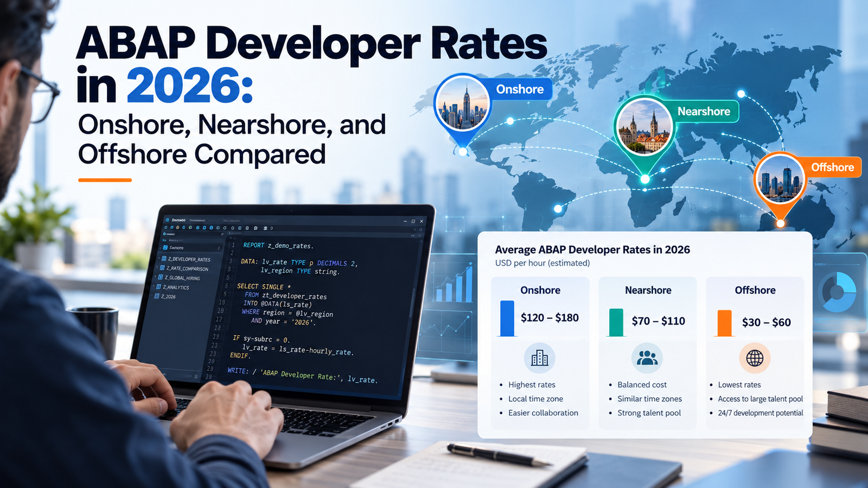Pick the teal Nearshore rate bar
The image size is (868, 488).
click(x=616, y=323)
